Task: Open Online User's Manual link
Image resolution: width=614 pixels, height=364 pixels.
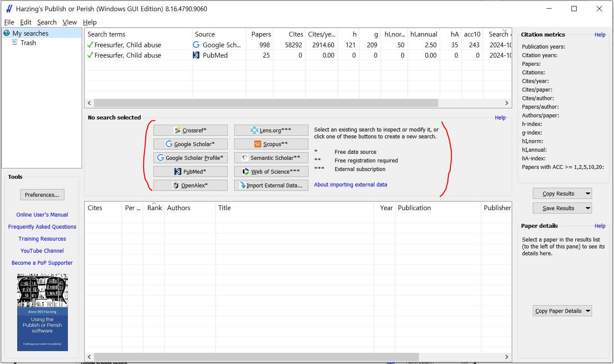Action: coord(42,214)
